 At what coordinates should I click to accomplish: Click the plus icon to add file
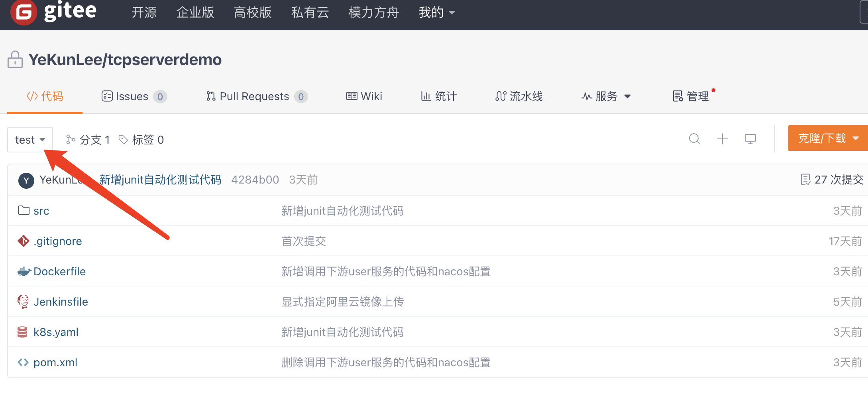pos(722,139)
